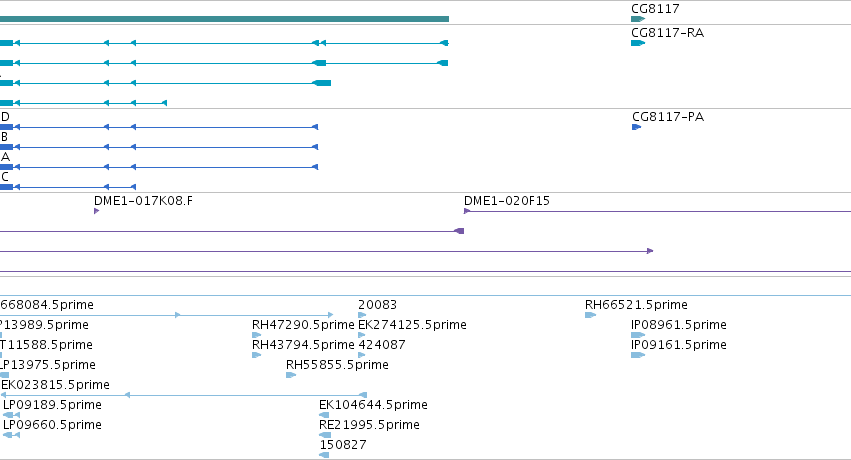Screen dimensions: 851x460
Task: Click the long teal gene bar at top
Action: pos(224,19)
